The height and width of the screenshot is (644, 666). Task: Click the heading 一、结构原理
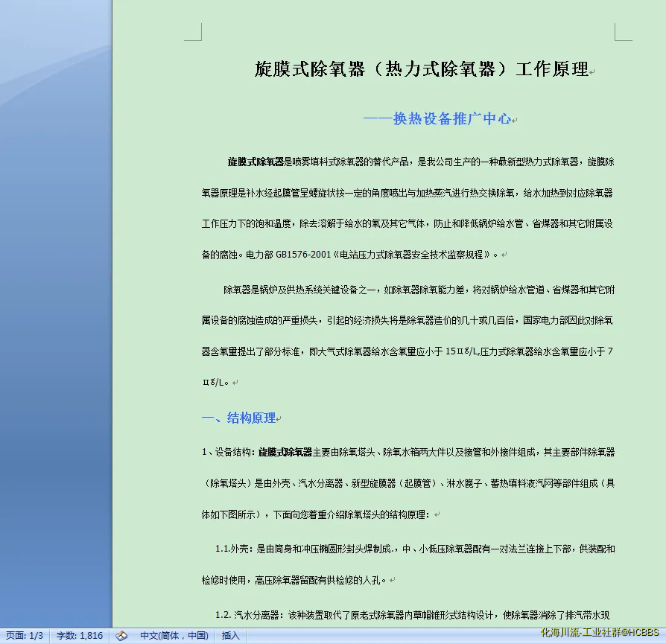click(x=238, y=418)
